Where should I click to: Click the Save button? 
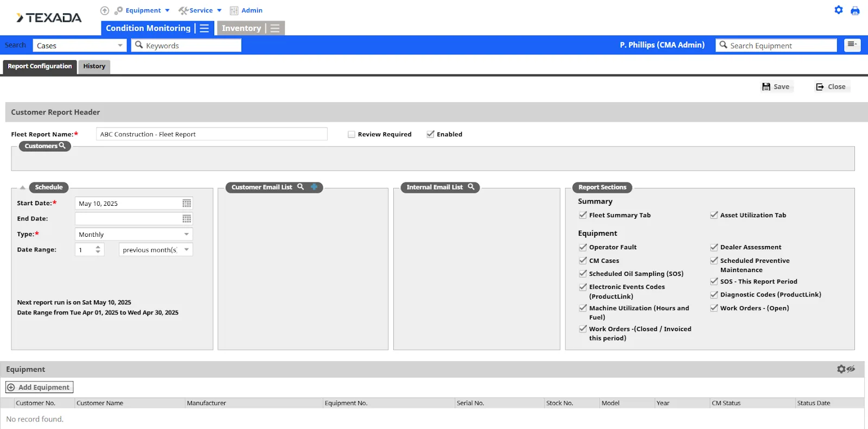tap(776, 87)
